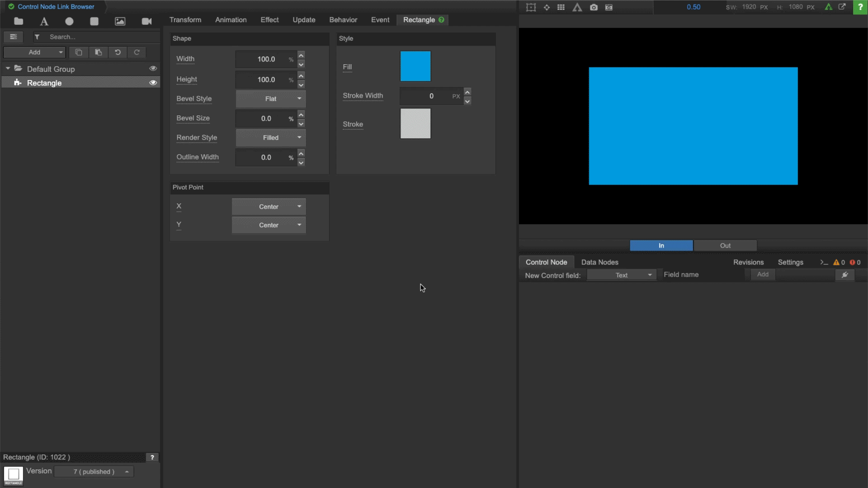The image size is (868, 488).
Task: Toggle visibility of Default Group
Action: point(153,69)
